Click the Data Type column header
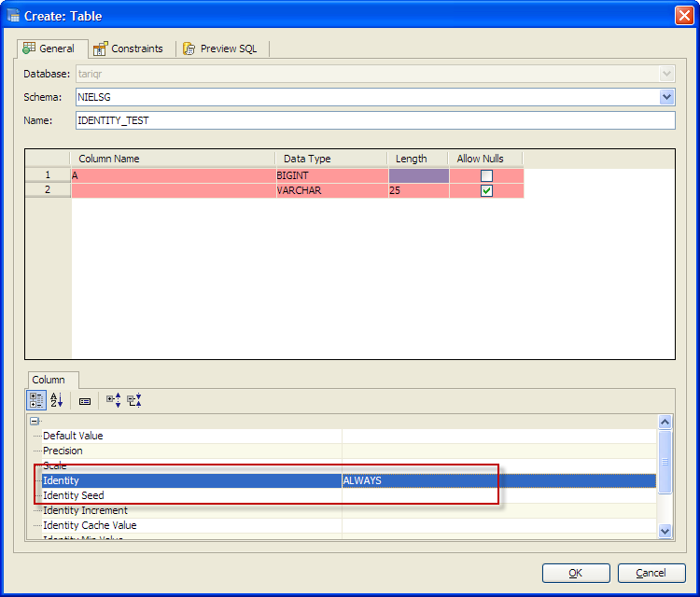The width and height of the screenshot is (700, 597). pyautogui.click(x=330, y=159)
